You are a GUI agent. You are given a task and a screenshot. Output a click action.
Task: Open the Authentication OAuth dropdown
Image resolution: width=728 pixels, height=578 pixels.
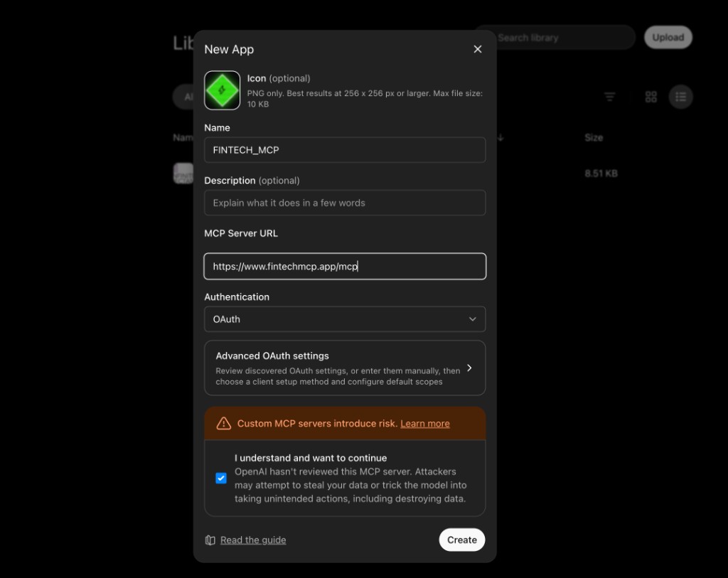[345, 319]
